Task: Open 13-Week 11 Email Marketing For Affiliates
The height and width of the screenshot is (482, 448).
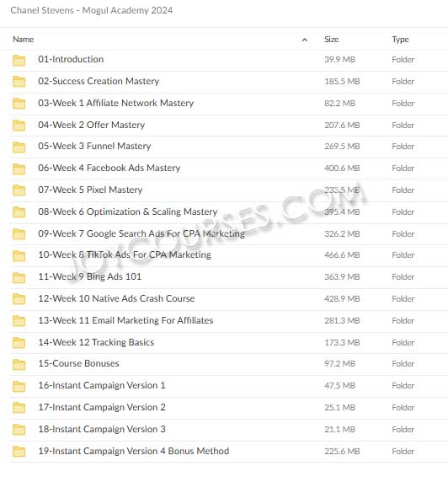Action: pyautogui.click(x=125, y=320)
